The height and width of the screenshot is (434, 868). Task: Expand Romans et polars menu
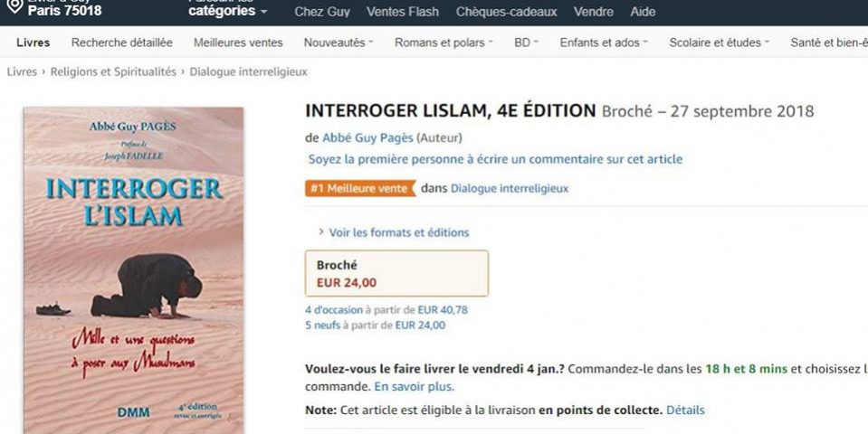pos(444,42)
